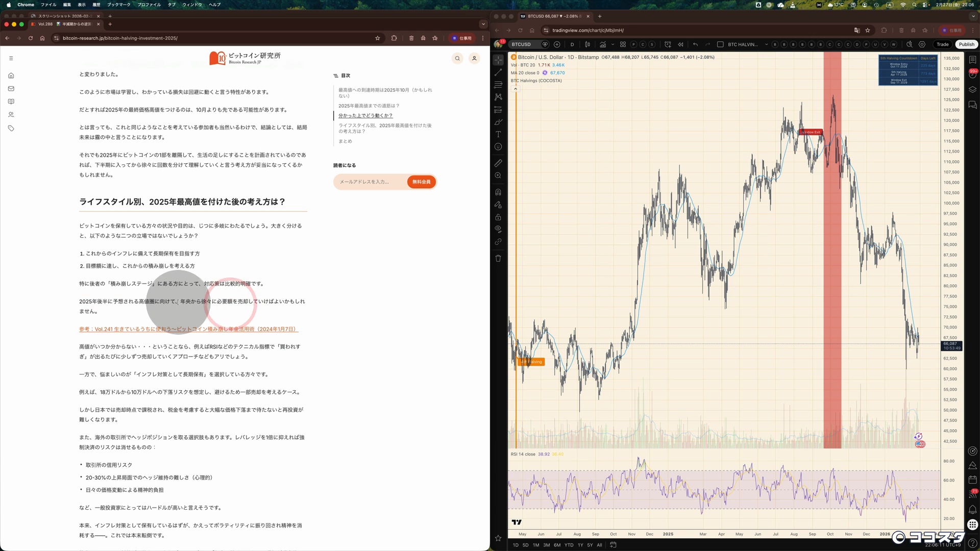Open the candle chart style dropdown
This screenshot has height=551, width=980.
pyautogui.click(x=587, y=44)
